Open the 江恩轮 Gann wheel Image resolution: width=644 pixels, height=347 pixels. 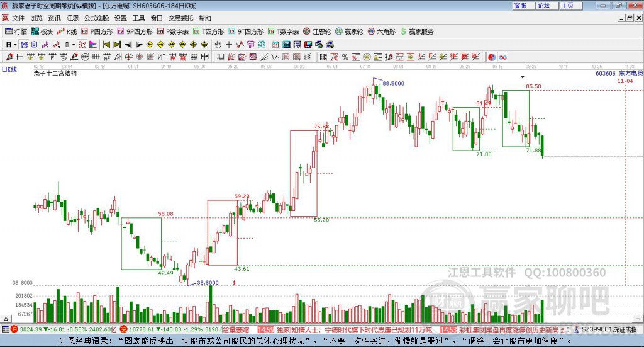click(x=317, y=31)
